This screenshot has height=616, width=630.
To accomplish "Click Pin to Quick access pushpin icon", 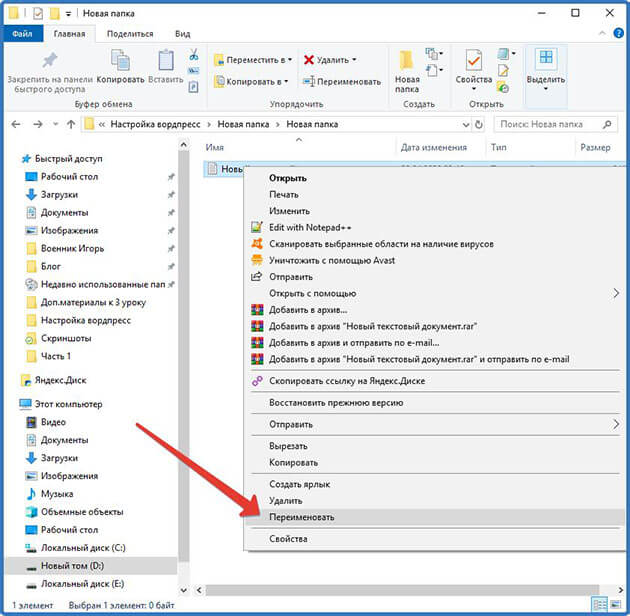I will point(50,61).
